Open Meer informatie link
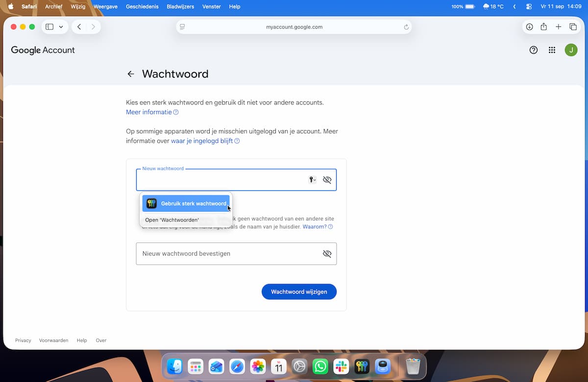588x382 pixels. [152, 112]
